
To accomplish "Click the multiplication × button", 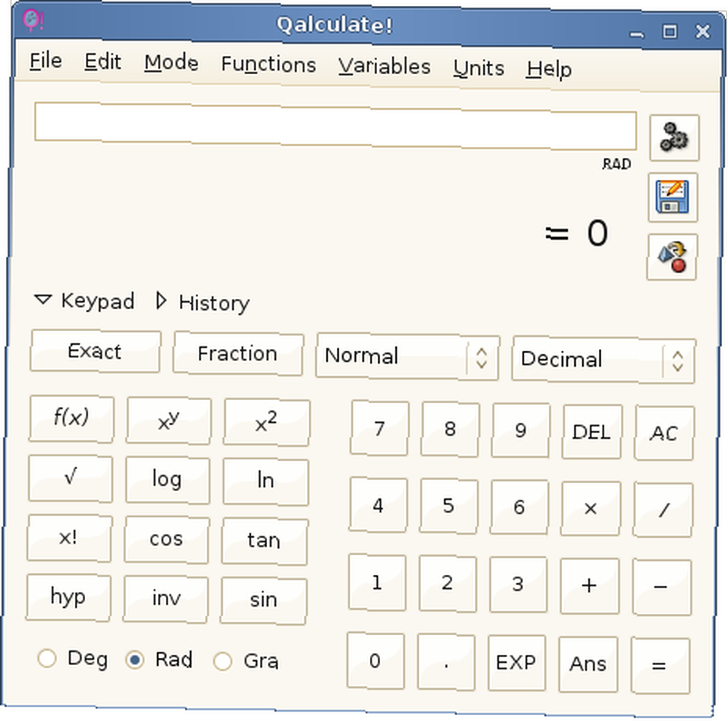I will click(x=590, y=509).
